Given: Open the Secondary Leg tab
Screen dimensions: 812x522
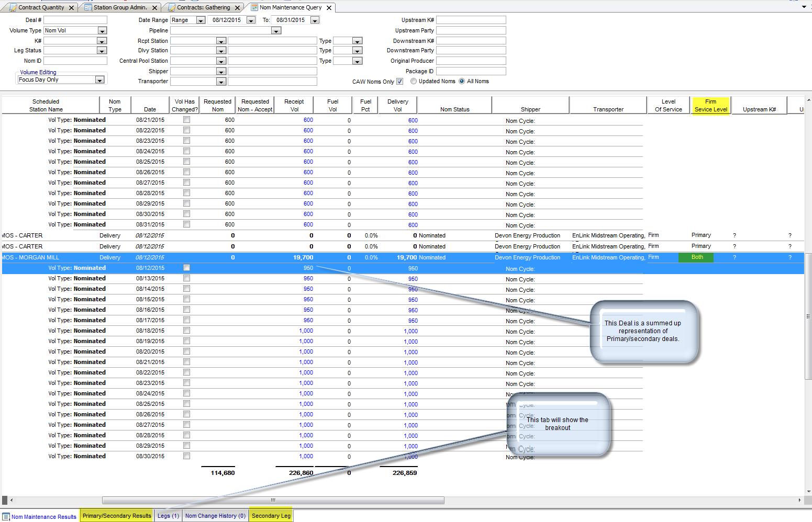Looking at the screenshot, I should click(271, 516).
